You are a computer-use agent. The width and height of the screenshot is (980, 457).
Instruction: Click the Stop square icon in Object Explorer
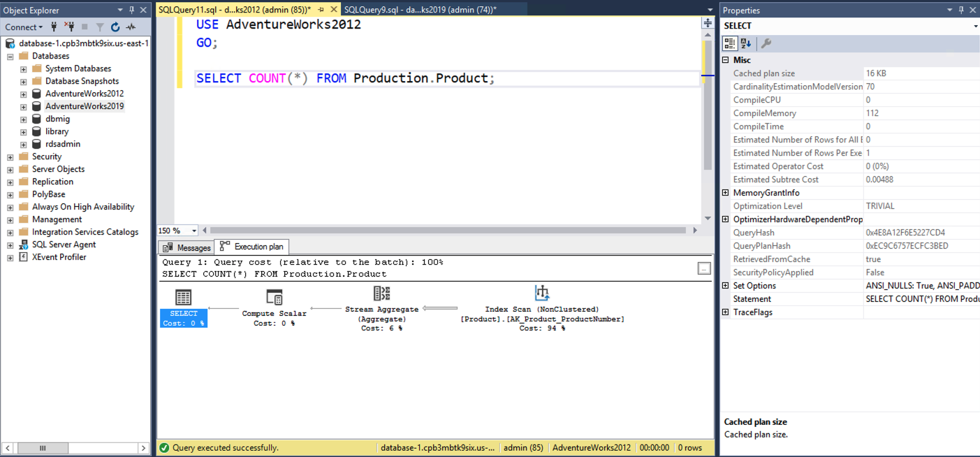(85, 27)
